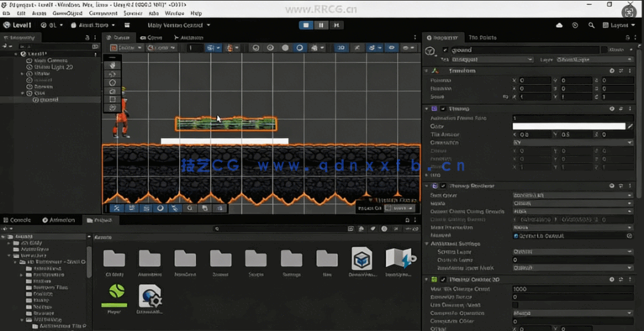The height and width of the screenshot is (331, 644).
Task: Click the Tilemap Collider 2D component icon
Action: 435,279
